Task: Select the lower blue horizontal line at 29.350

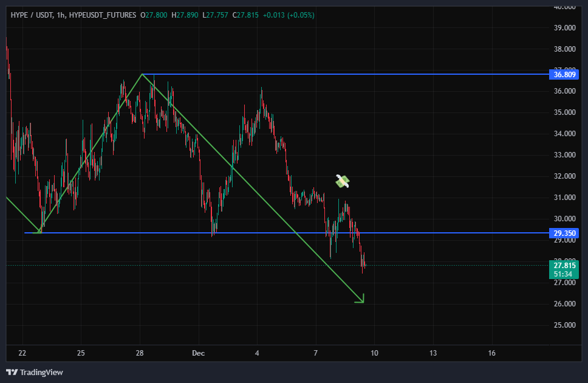Action: [425, 233]
